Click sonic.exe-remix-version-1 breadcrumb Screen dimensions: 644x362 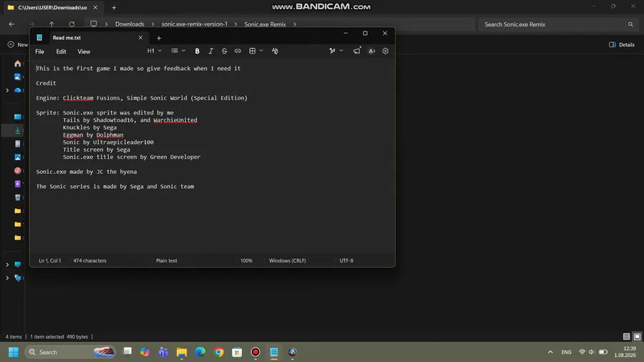pos(194,24)
